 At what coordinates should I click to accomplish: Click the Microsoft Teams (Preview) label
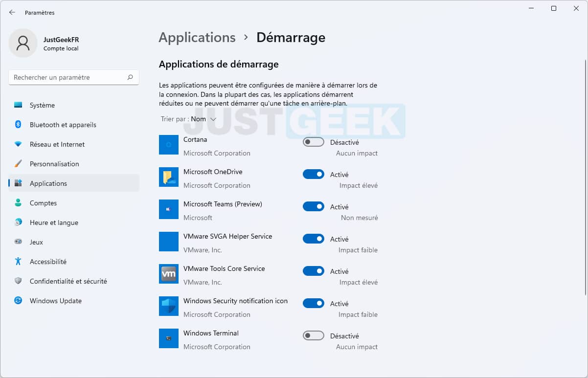coord(223,204)
